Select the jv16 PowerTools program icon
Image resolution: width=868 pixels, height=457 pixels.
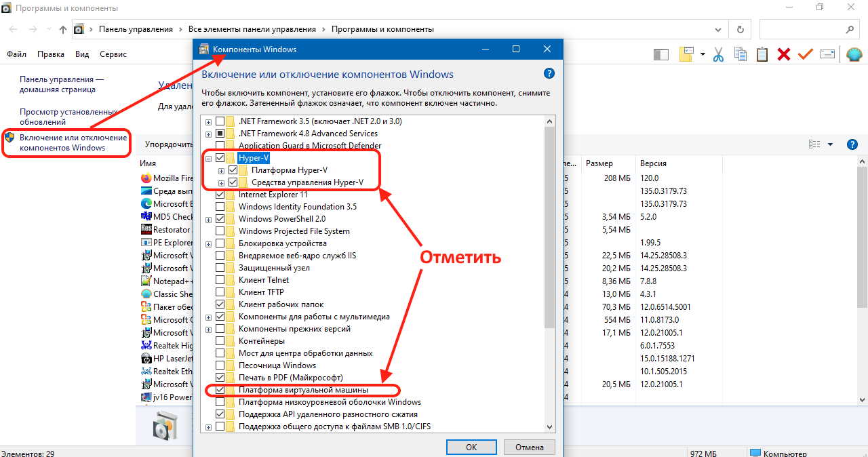coord(146,397)
